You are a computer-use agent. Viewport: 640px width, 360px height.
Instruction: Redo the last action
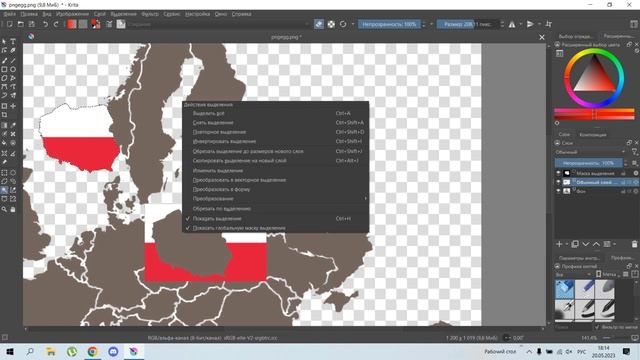coord(56,24)
